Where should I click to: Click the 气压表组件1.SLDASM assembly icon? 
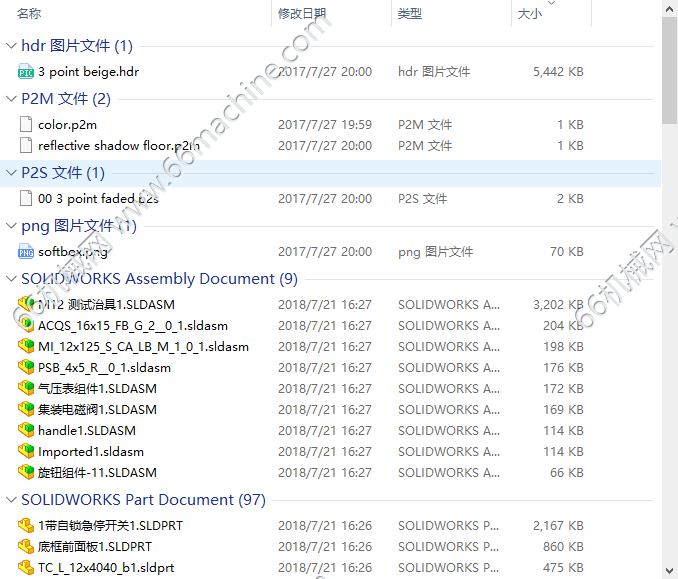click(26, 388)
